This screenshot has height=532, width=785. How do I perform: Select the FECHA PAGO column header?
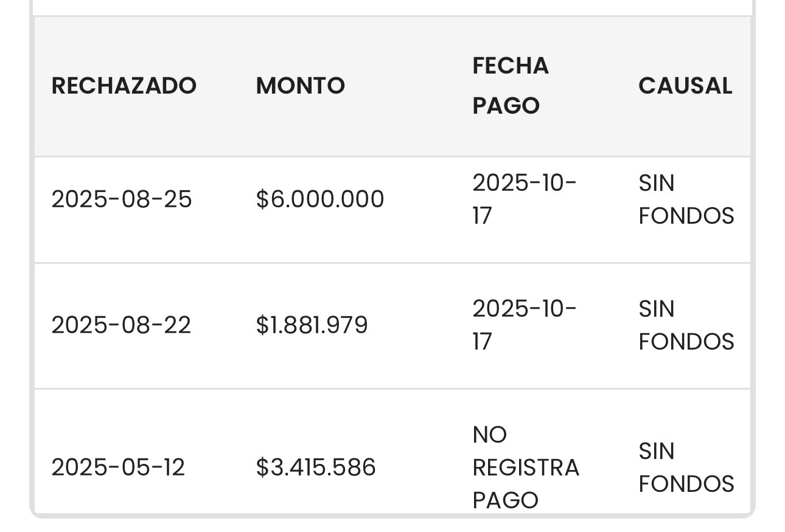511,86
